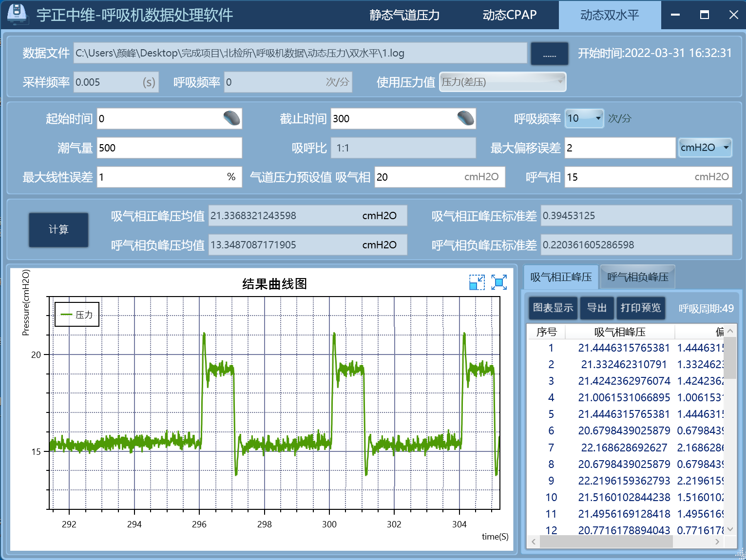Click the shrink chart icon above the graph

point(477,282)
